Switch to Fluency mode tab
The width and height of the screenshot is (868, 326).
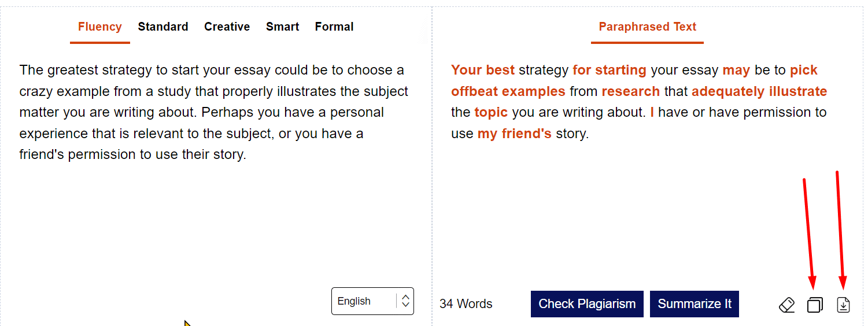(x=100, y=27)
